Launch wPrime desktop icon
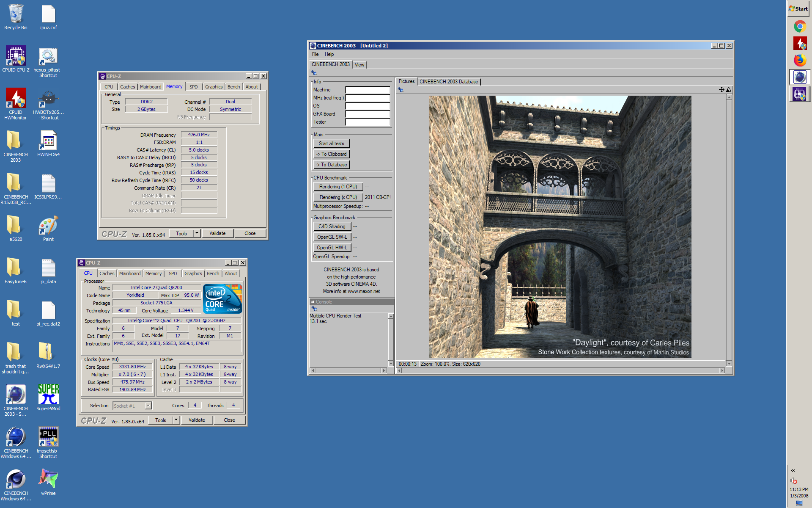 48,483
